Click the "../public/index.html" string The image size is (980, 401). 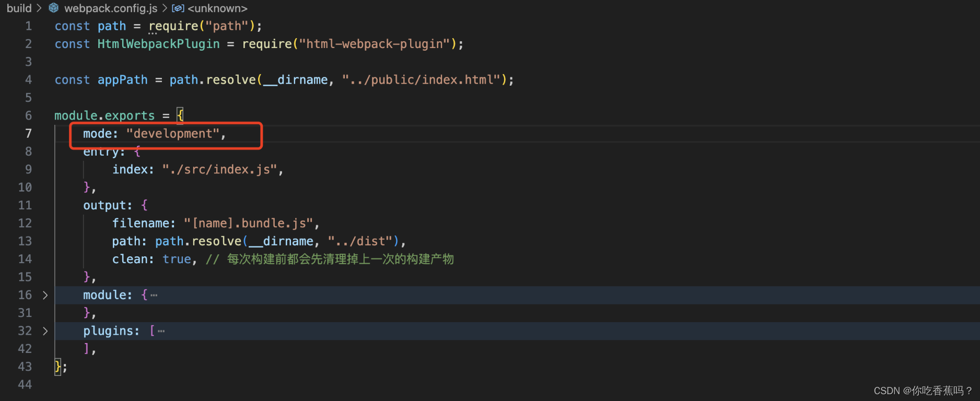[x=421, y=80]
